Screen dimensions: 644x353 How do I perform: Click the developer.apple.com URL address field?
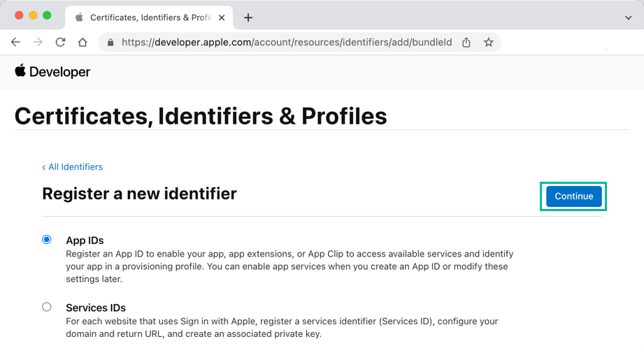287,43
